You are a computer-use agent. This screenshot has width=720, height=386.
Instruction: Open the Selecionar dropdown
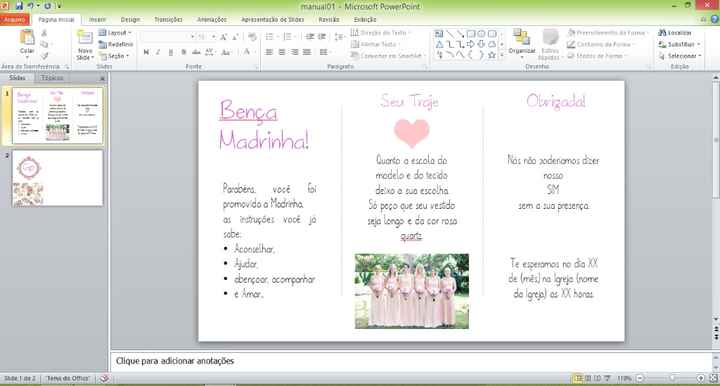[679, 56]
